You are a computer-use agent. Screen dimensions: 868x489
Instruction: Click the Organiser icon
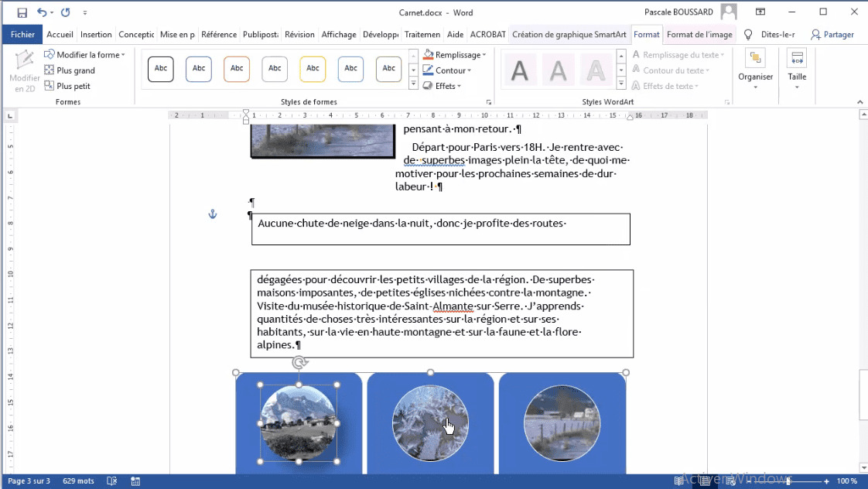point(755,68)
